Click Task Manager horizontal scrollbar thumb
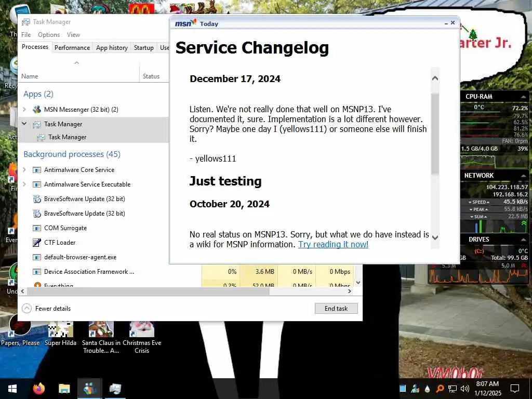The height and width of the screenshot is (399, 532). coord(148,291)
